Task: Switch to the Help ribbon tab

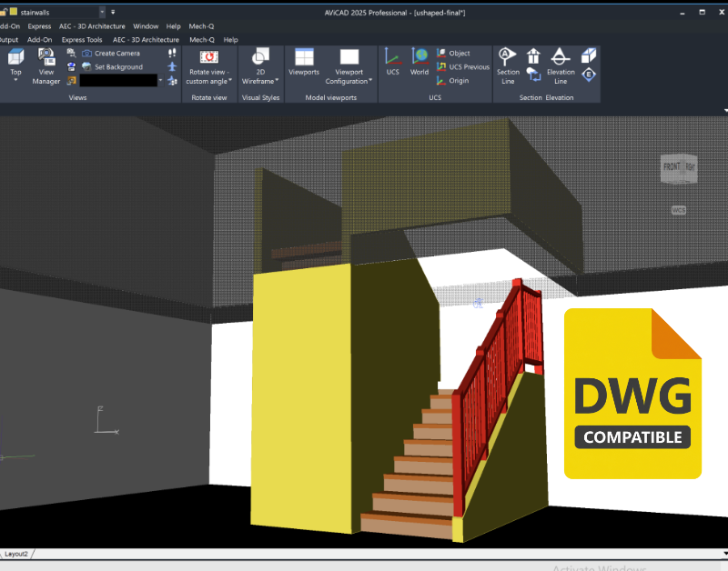Action: click(x=231, y=40)
